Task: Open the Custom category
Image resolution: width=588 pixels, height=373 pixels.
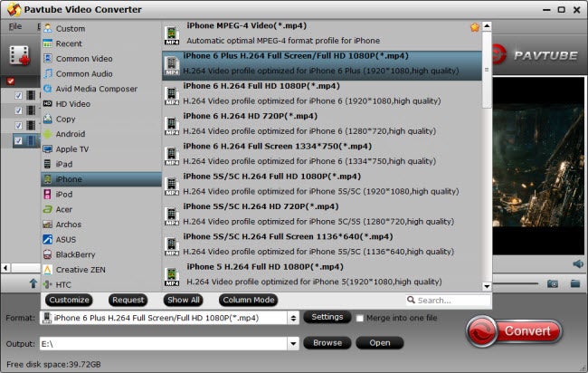Action: coord(101,29)
